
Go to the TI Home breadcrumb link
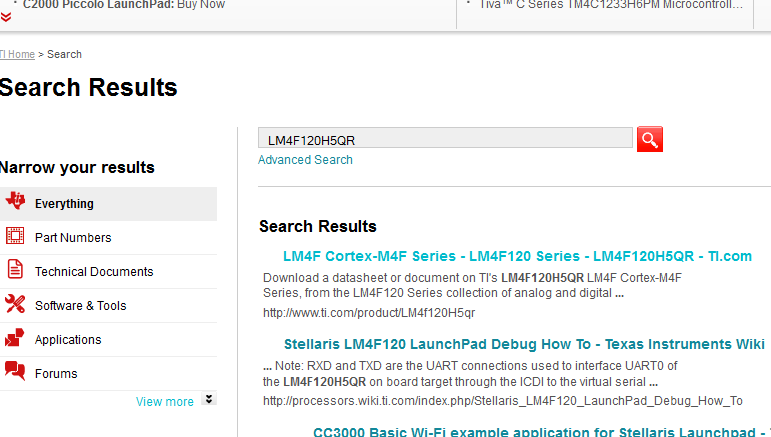pos(17,54)
